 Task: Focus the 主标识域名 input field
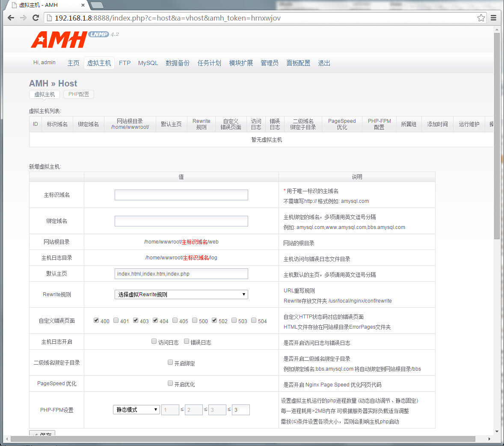[181, 195]
